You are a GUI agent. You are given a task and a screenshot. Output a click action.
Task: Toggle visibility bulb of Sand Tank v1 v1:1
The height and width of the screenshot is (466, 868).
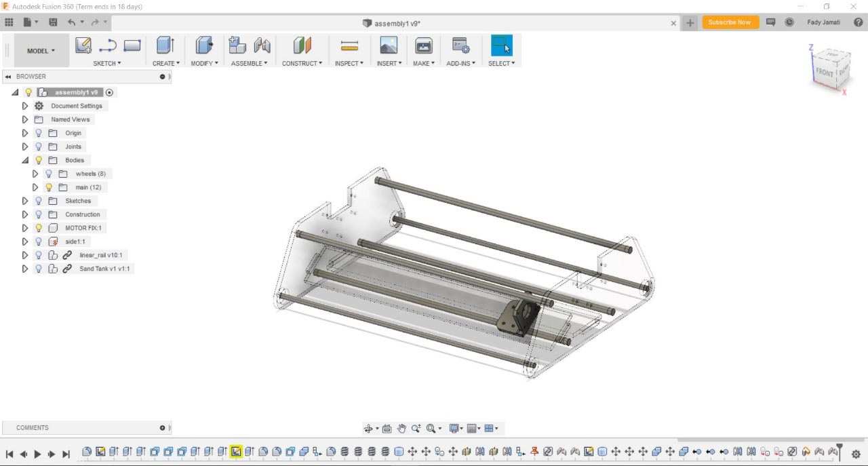(39, 269)
